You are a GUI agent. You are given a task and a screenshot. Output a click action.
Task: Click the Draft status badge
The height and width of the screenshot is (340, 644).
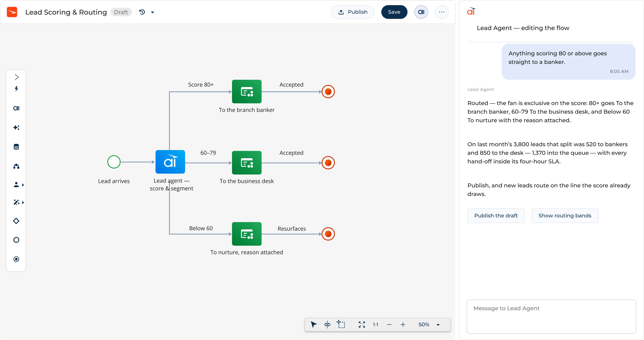(x=121, y=12)
